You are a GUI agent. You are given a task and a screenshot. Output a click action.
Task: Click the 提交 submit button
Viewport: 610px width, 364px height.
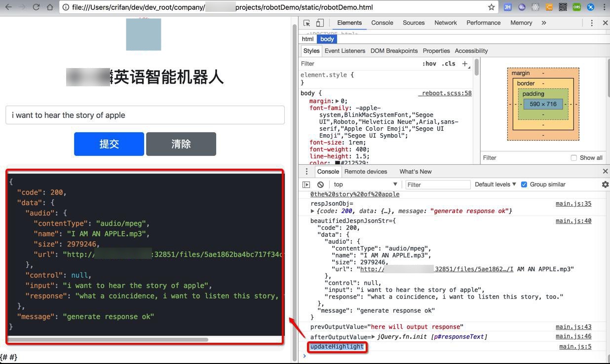pyautogui.click(x=109, y=144)
